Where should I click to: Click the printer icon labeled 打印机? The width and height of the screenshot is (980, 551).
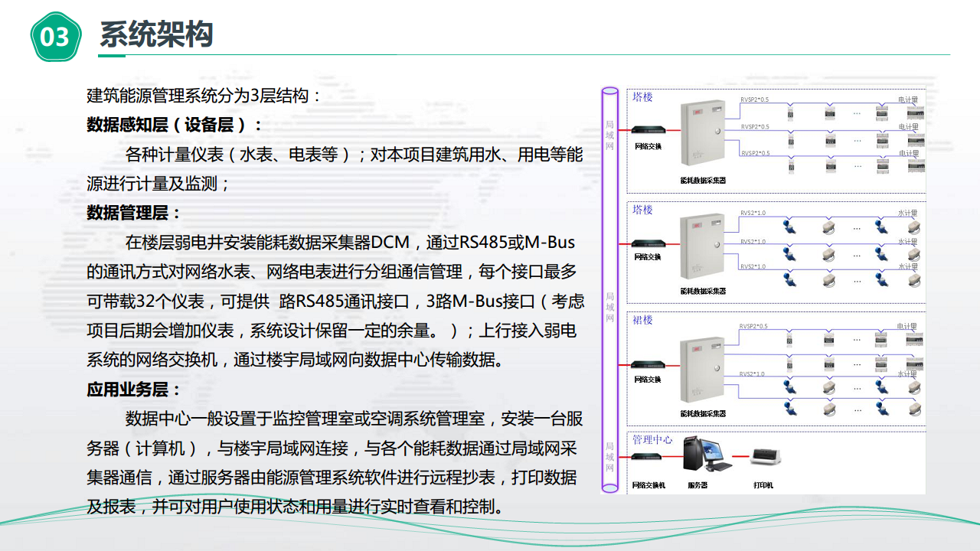(x=764, y=457)
